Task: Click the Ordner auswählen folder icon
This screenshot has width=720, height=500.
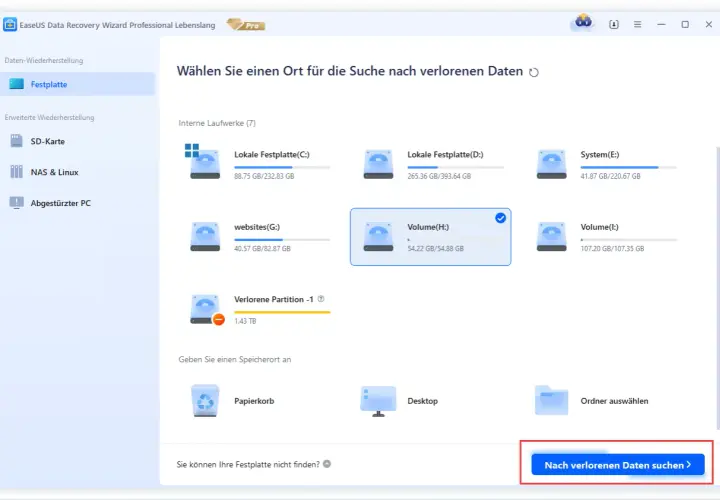Action: (x=551, y=400)
